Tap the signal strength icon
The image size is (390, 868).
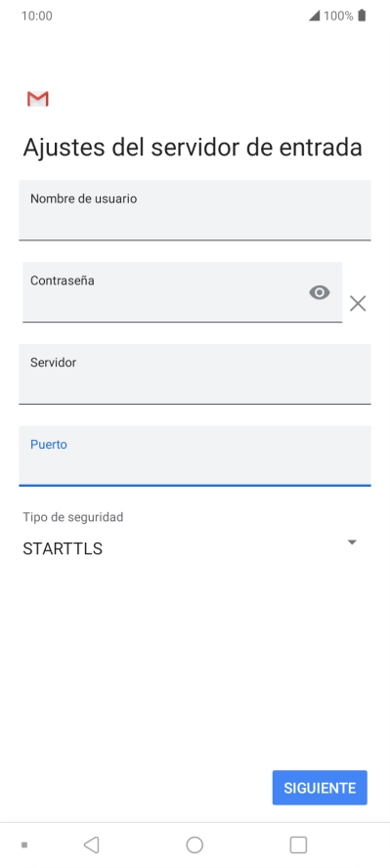314,16
